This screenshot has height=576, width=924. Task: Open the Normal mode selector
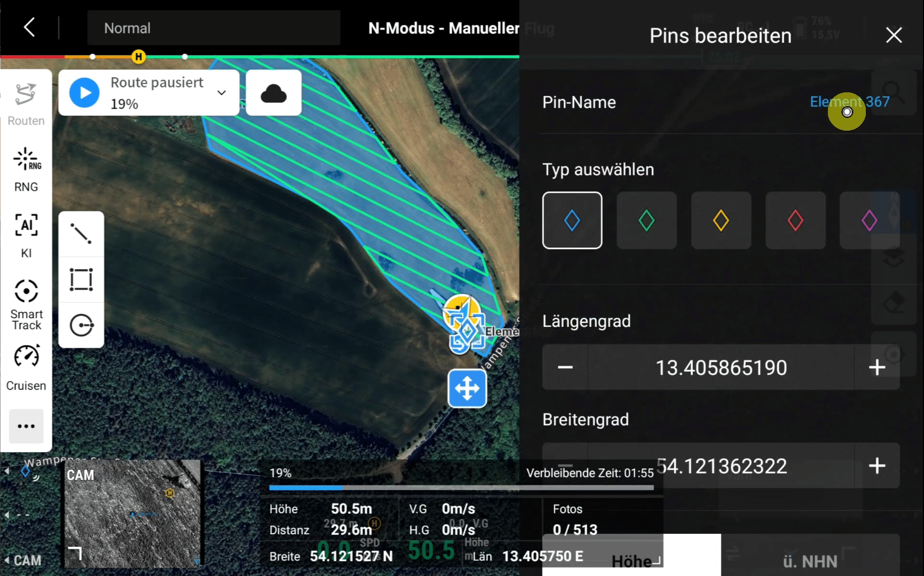pos(214,28)
